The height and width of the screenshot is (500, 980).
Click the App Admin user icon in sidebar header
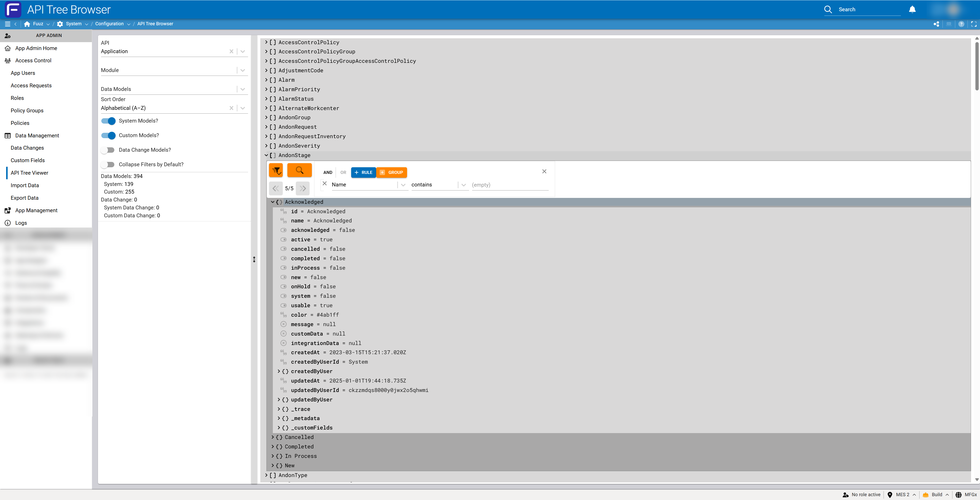(x=8, y=35)
